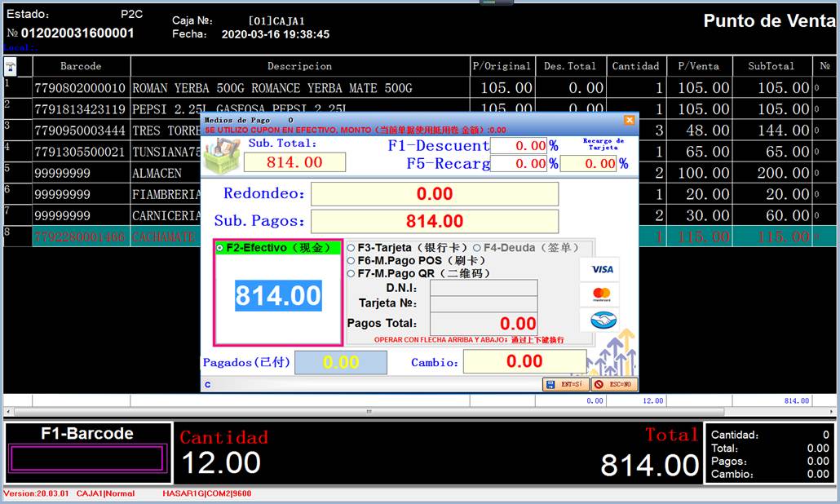Image resolution: width=840 pixels, height=504 pixels.
Task: Close the Medios de Pago dialog
Action: (629, 120)
